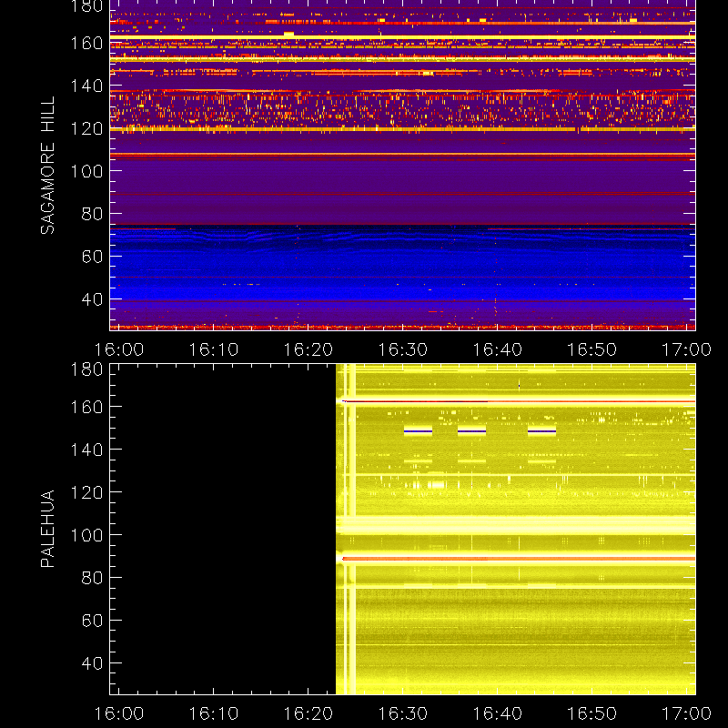Click the blue burst segment at 16:30 in Palehua
Screen dimensions: 728x728
[x=418, y=431]
